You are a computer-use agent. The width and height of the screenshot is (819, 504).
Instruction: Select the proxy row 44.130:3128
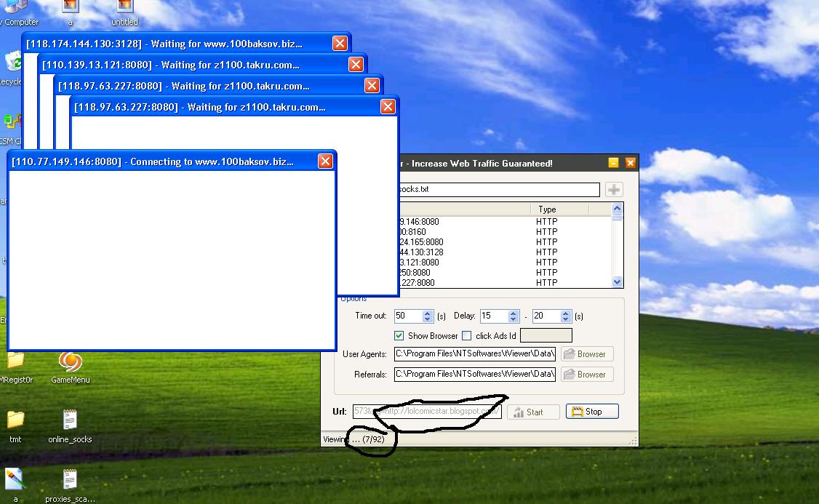(504, 252)
